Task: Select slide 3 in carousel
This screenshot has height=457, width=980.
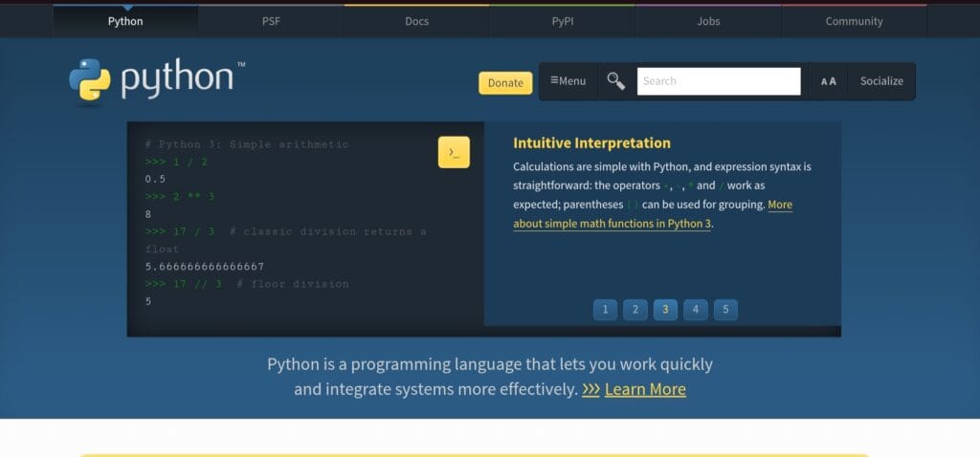Action: (x=665, y=309)
